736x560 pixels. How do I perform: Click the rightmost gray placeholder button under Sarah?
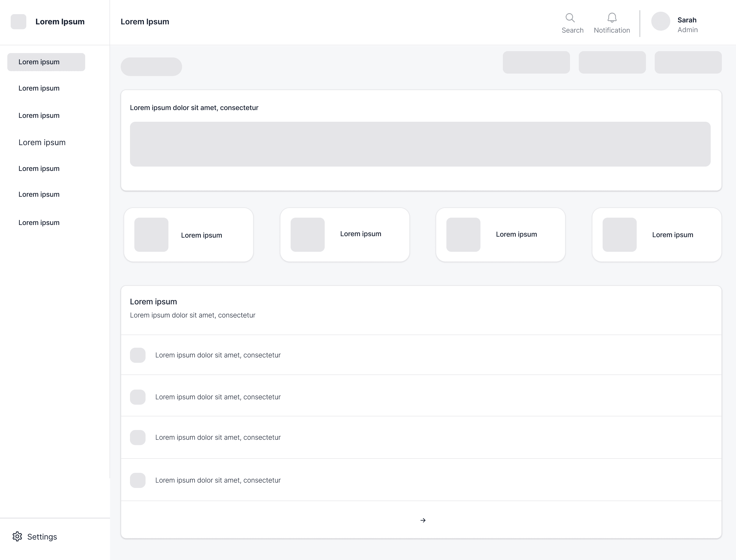[x=688, y=62]
